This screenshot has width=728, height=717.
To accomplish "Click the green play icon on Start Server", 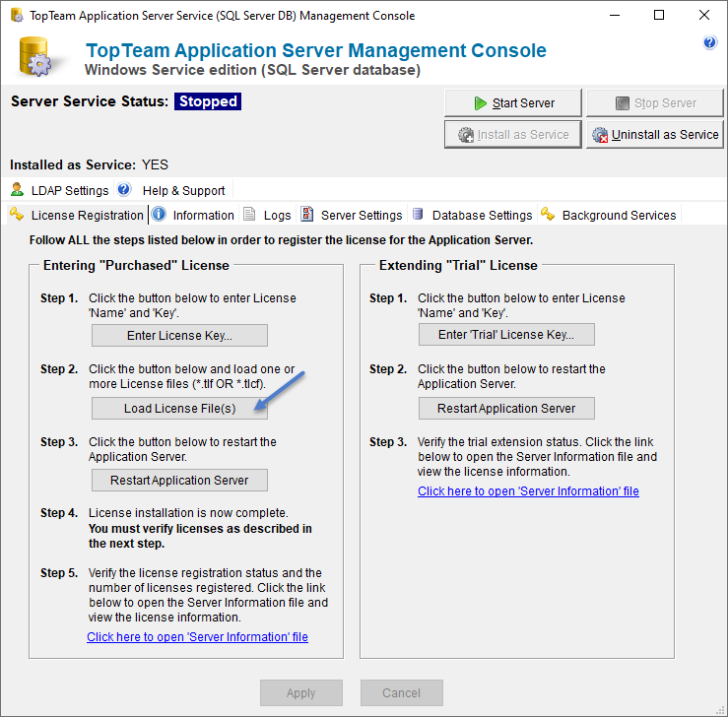I will coord(480,103).
